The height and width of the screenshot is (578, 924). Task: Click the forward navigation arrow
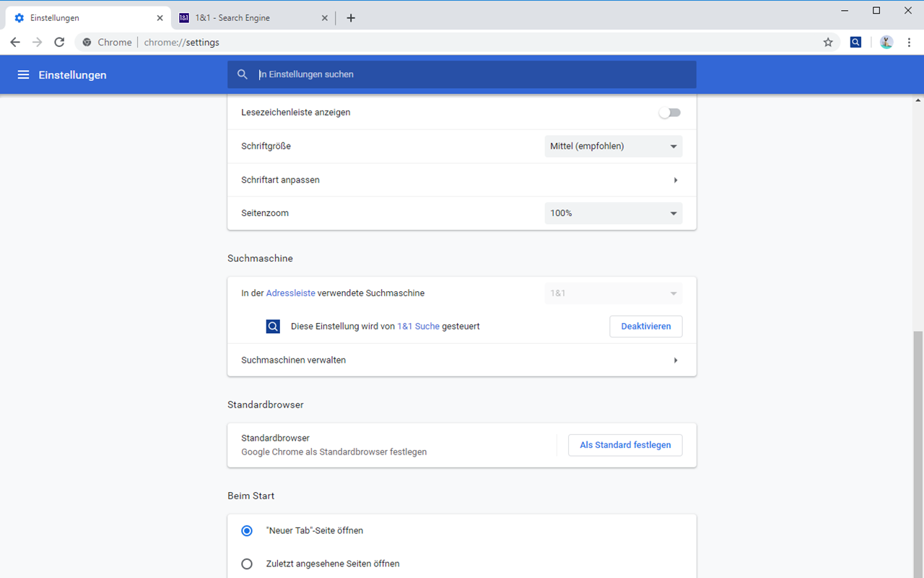click(38, 43)
